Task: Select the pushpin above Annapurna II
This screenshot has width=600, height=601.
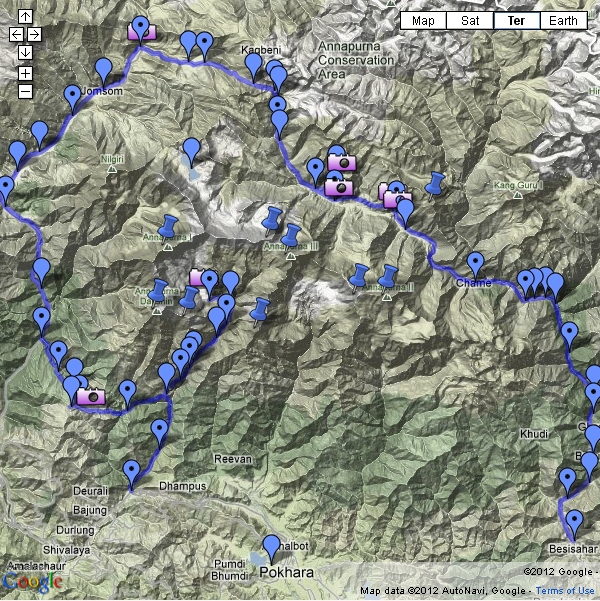Action: click(390, 277)
